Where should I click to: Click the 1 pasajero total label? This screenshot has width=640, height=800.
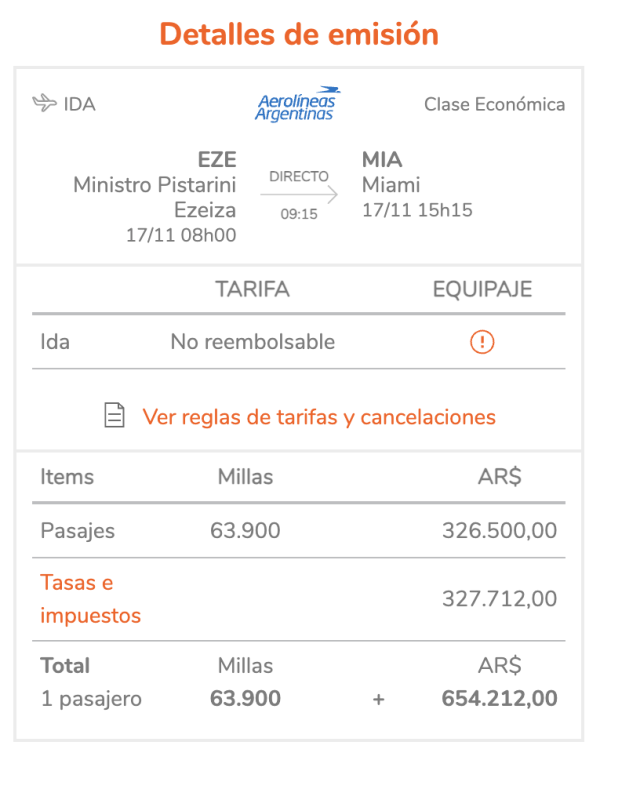click(x=91, y=699)
